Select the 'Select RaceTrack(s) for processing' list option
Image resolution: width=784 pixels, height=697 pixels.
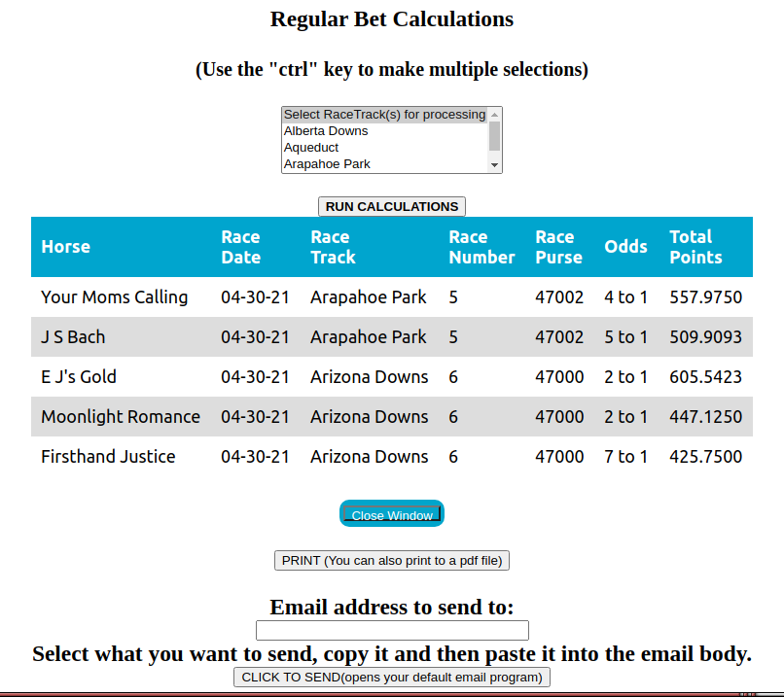point(384,115)
